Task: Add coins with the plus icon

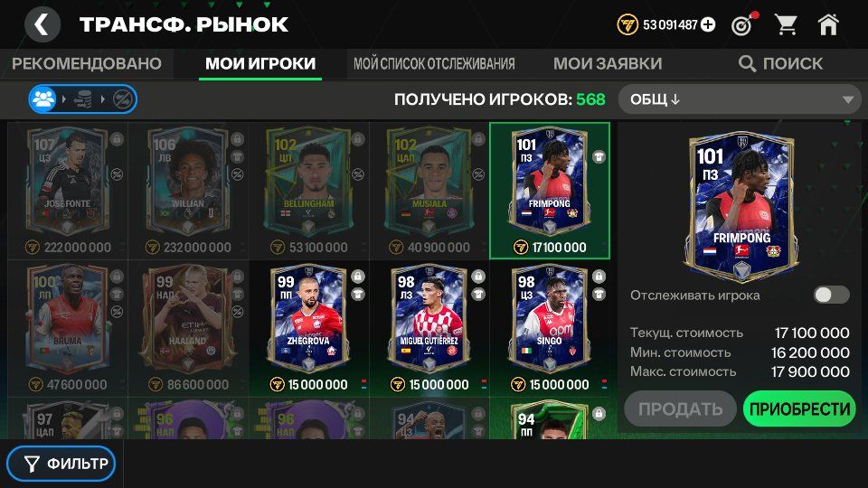Action: pyautogui.click(x=707, y=25)
